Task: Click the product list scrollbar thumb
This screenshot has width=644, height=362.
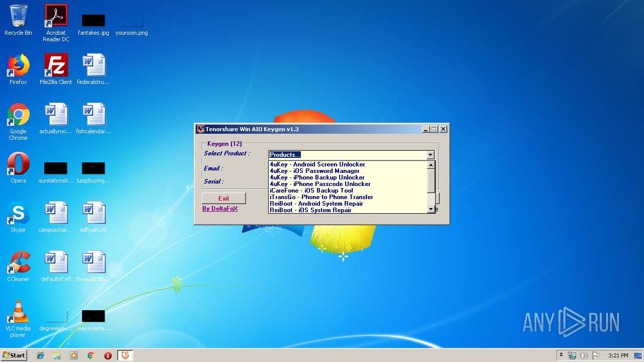Action: pyautogui.click(x=431, y=180)
